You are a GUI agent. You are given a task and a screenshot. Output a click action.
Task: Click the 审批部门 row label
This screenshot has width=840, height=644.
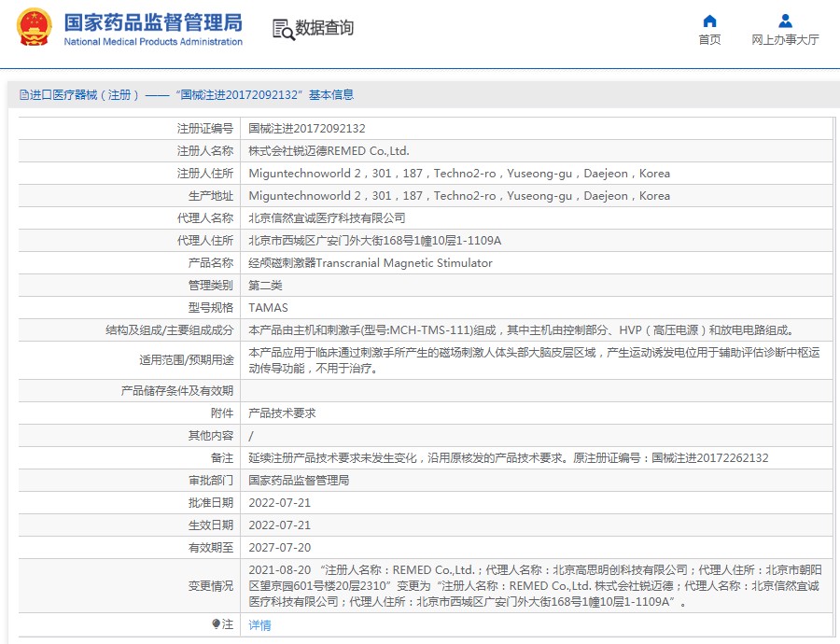(x=211, y=481)
